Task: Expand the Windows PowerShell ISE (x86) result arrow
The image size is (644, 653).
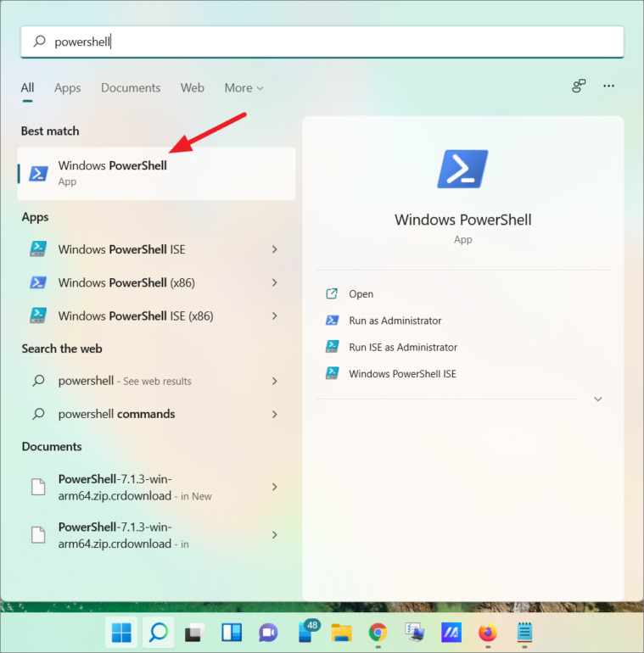Action: 275,315
